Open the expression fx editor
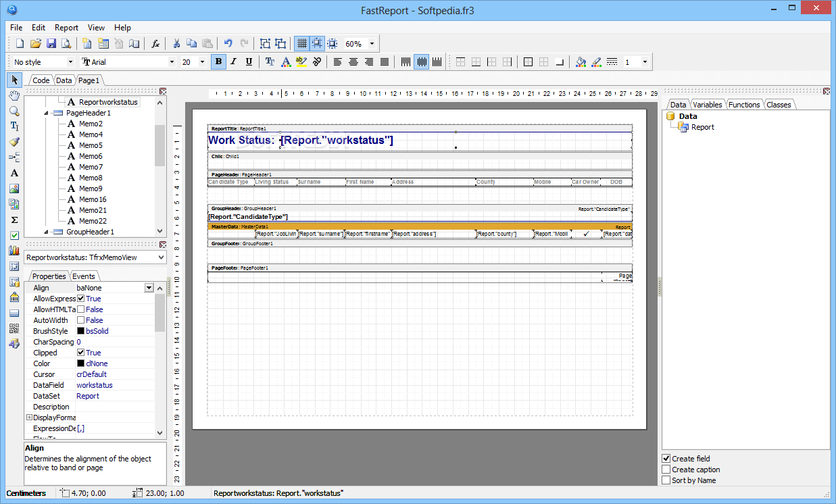The height and width of the screenshot is (504, 836). [x=155, y=44]
